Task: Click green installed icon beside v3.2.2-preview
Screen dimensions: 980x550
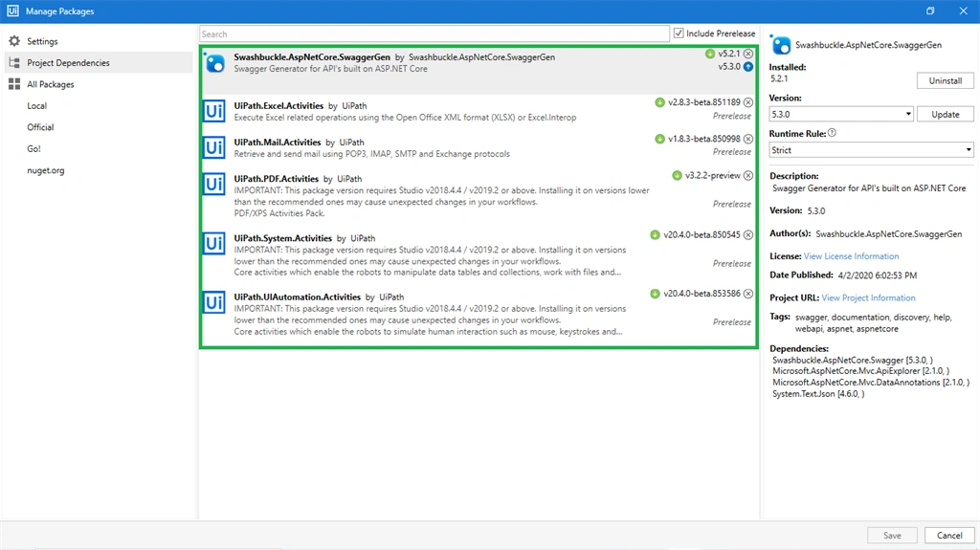Action: click(x=677, y=176)
